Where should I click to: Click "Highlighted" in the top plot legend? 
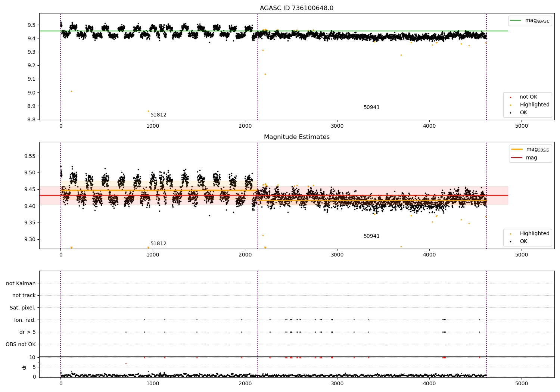(534, 105)
